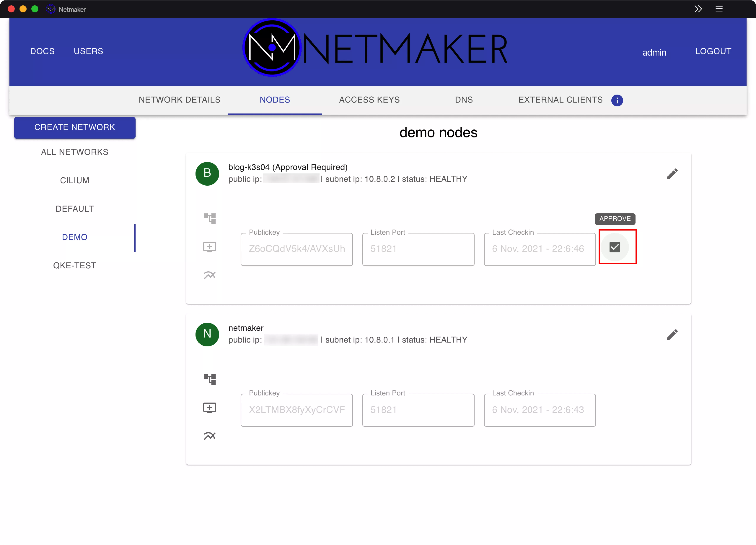Click netmaker node relay arrows icon
Viewport: 756px width, 545px height.
pyautogui.click(x=210, y=436)
